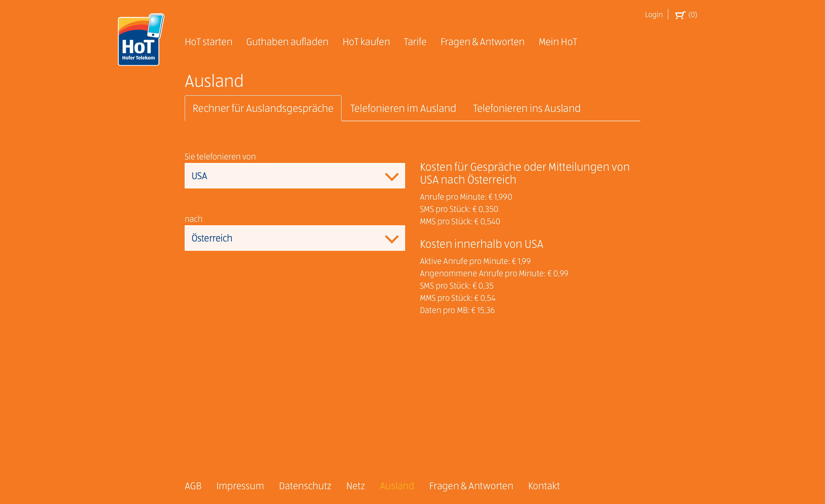Open the Tarife navigation item
Image resolution: width=825 pixels, height=504 pixels.
415,42
